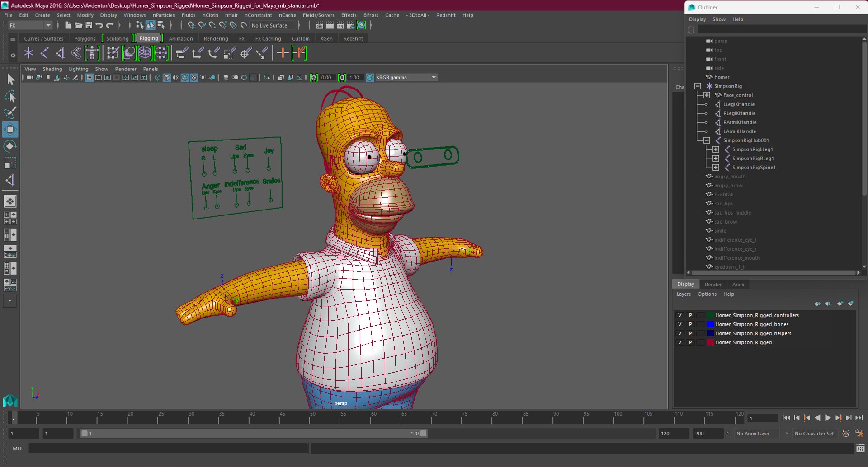Image resolution: width=868 pixels, height=467 pixels.
Task: Click the current frame field showing 1
Action: tap(762, 418)
